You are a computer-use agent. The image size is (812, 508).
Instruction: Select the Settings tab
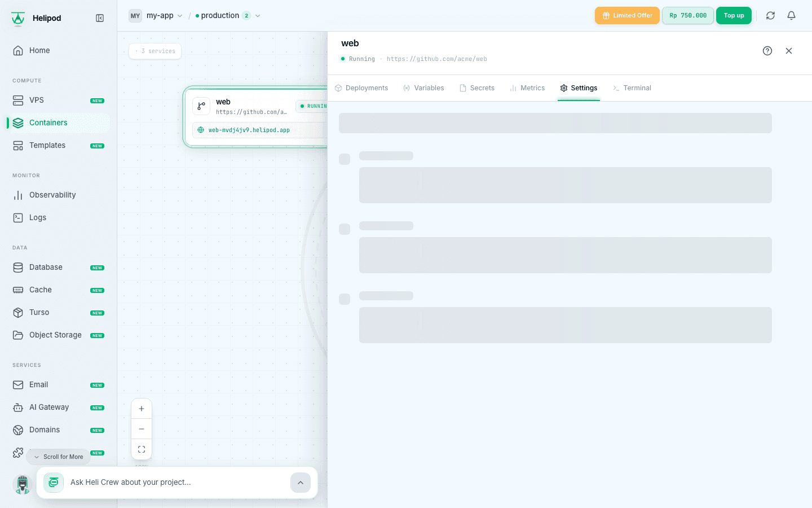point(579,88)
